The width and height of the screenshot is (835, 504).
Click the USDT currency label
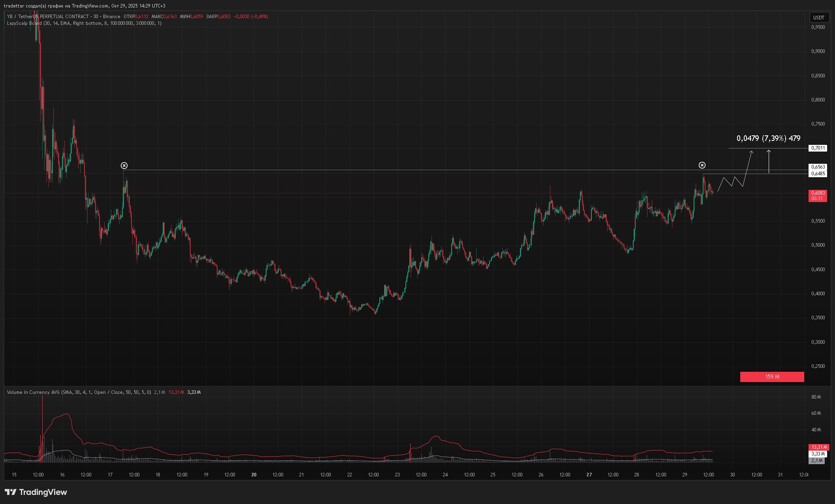click(819, 17)
